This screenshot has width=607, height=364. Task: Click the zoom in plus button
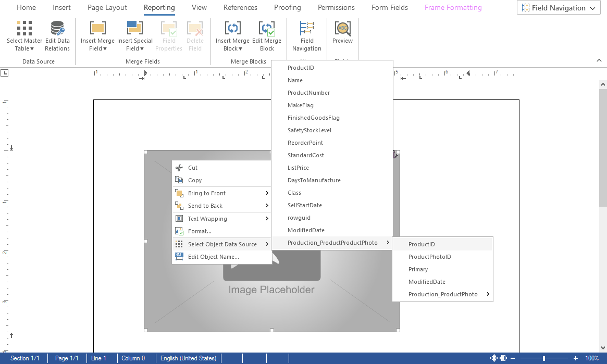(576, 358)
